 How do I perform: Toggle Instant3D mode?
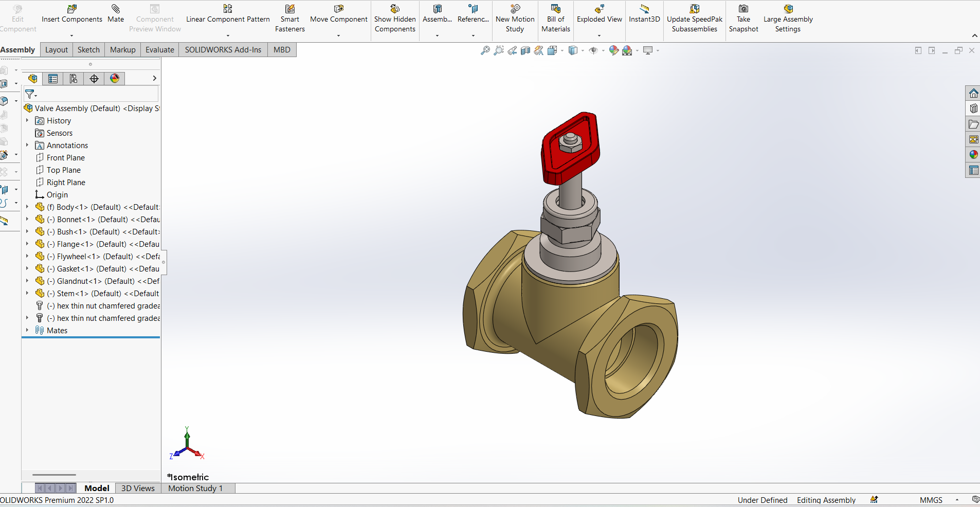[644, 13]
